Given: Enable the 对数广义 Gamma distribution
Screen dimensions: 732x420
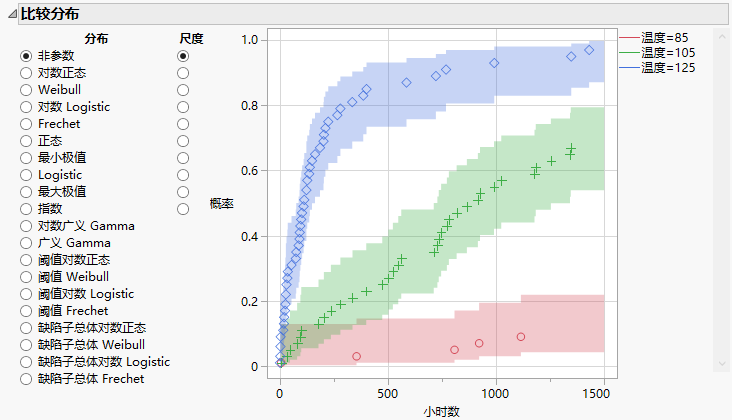Looking at the screenshot, I should pos(26,226).
